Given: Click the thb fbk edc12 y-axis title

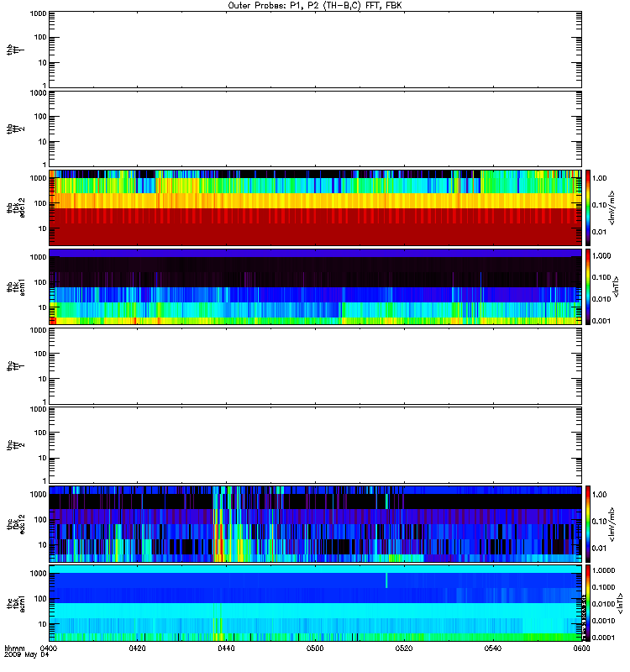Looking at the screenshot, I should [16, 207].
